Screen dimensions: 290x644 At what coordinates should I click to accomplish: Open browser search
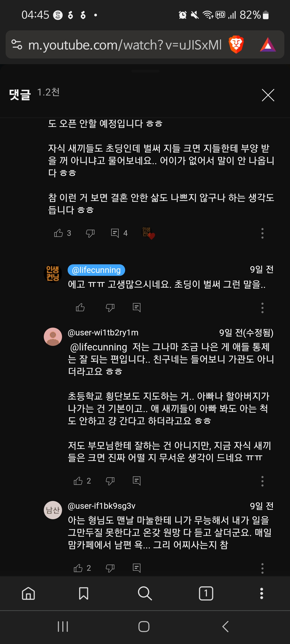(x=145, y=593)
